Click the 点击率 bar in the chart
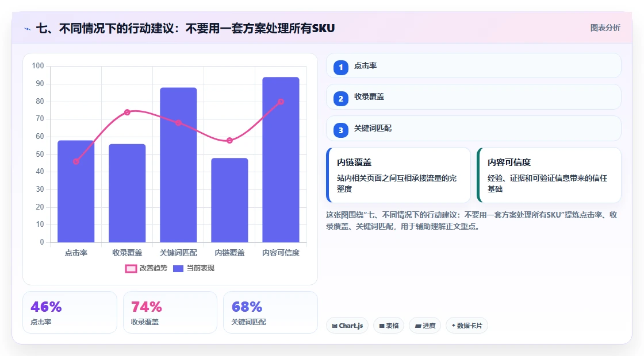The height and width of the screenshot is (356, 644). pyautogui.click(x=76, y=191)
